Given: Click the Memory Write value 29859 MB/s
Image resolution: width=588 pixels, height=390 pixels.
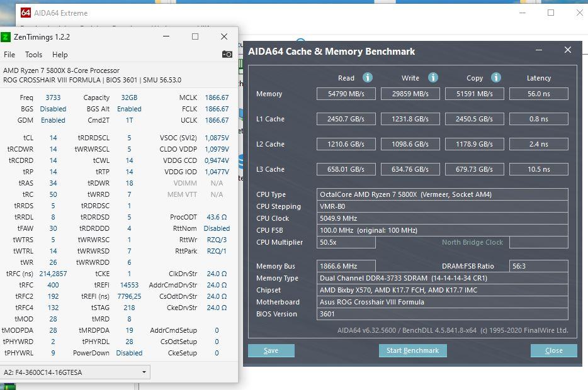Looking at the screenshot, I should (x=410, y=94).
